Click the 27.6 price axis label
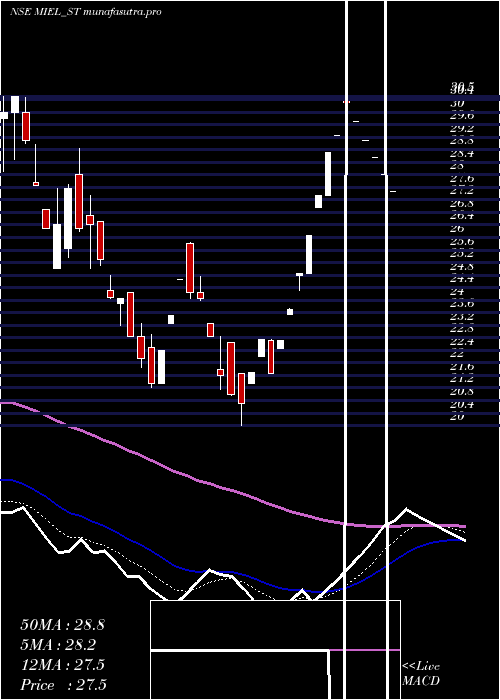This screenshot has height=700, width=500. tap(462, 179)
